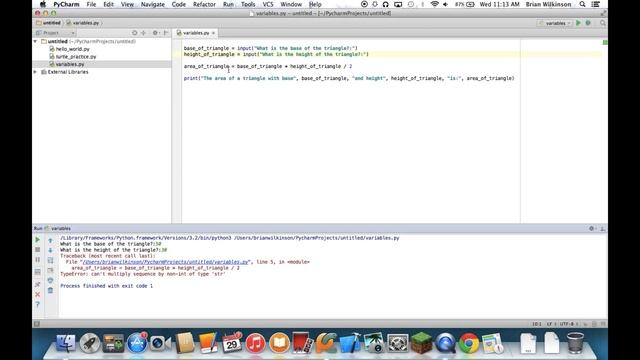Open the Project view selector dropdown
Image resolution: width=640 pixels, height=360 pixels.
pyautogui.click(x=55, y=33)
